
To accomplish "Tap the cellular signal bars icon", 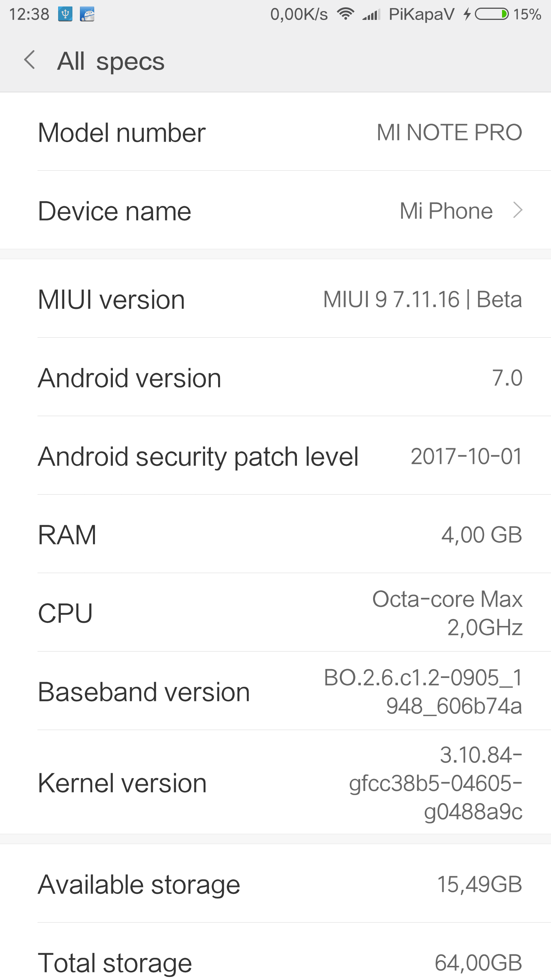I will [x=371, y=15].
